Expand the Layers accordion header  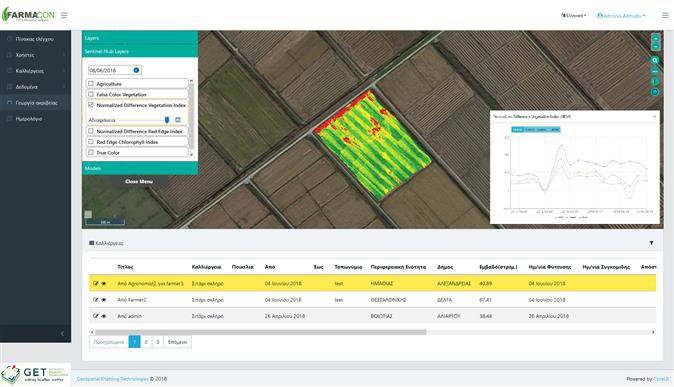140,38
